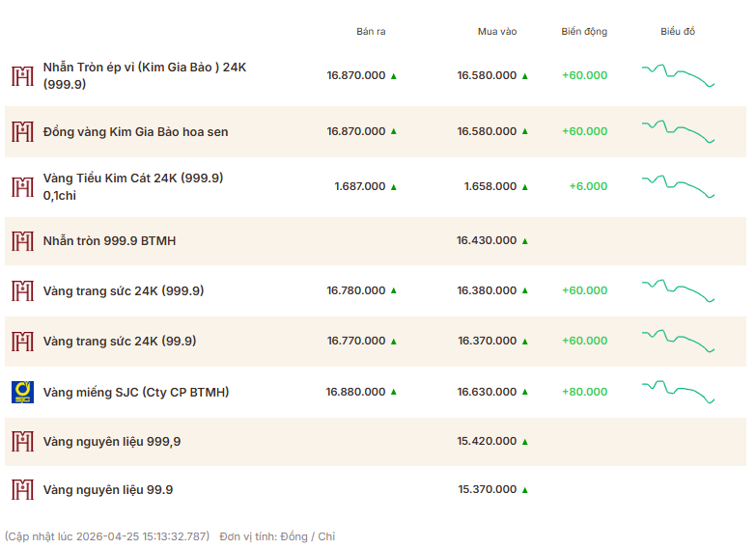
Task: Open the Đồng vàng Kim Gia Bảo hoa sen row
Action: [135, 132]
